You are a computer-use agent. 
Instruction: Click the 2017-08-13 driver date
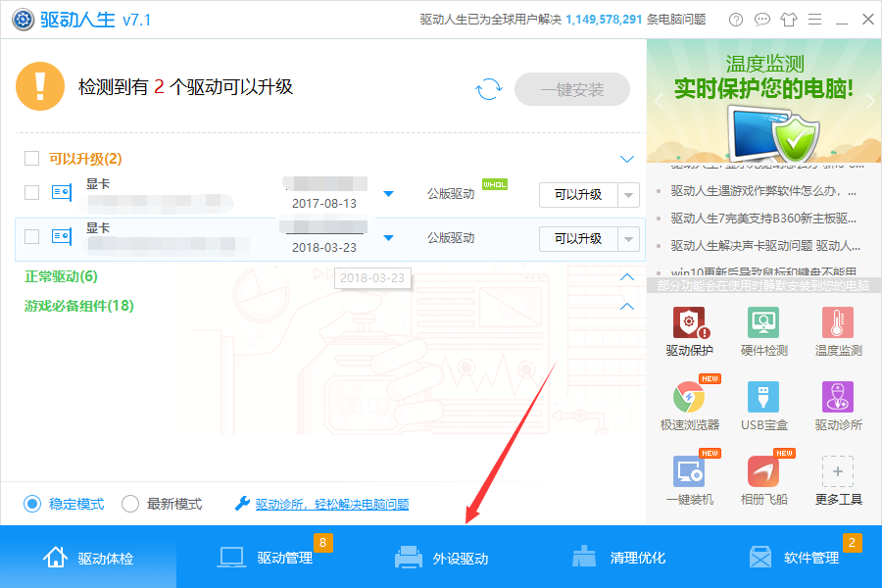tap(324, 203)
